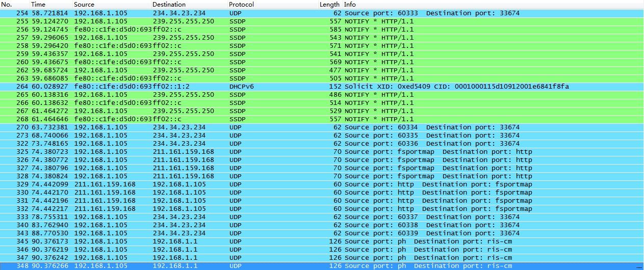The image size is (644, 270).
Task: Click the Info column header
Action: pyautogui.click(x=493, y=4)
